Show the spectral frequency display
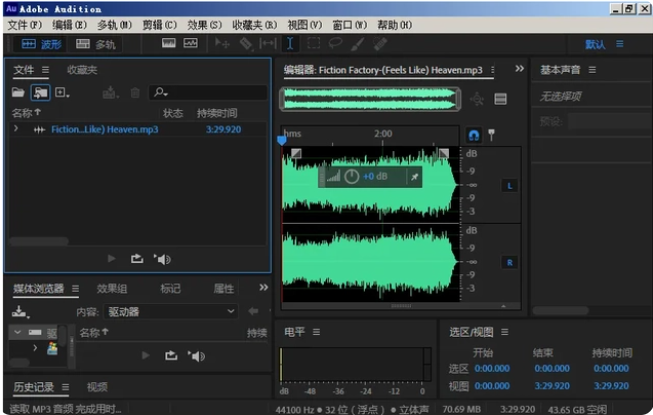 point(167,44)
